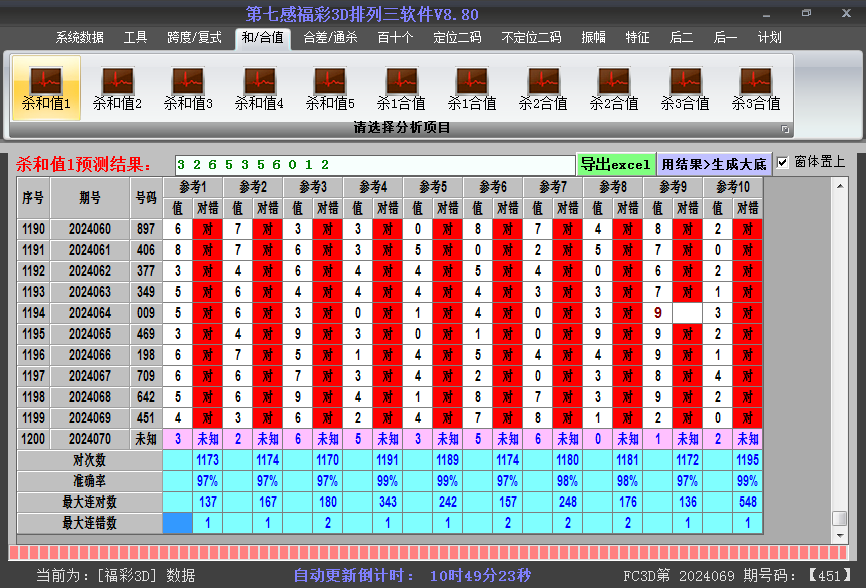This screenshot has height=588, width=866.
Task: Restore down the application window
Action: point(806,13)
